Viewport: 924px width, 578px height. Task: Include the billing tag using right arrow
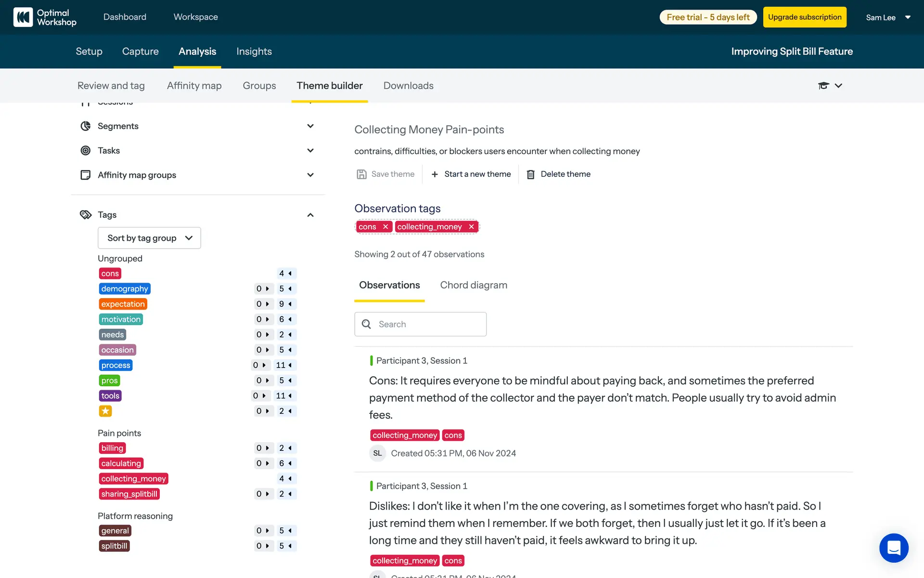point(268,448)
